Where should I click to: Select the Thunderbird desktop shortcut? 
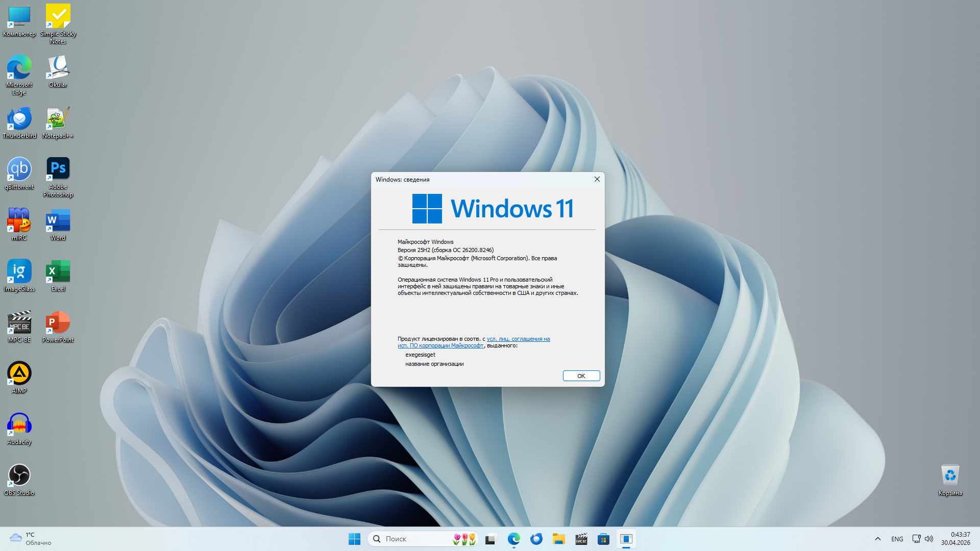click(19, 122)
